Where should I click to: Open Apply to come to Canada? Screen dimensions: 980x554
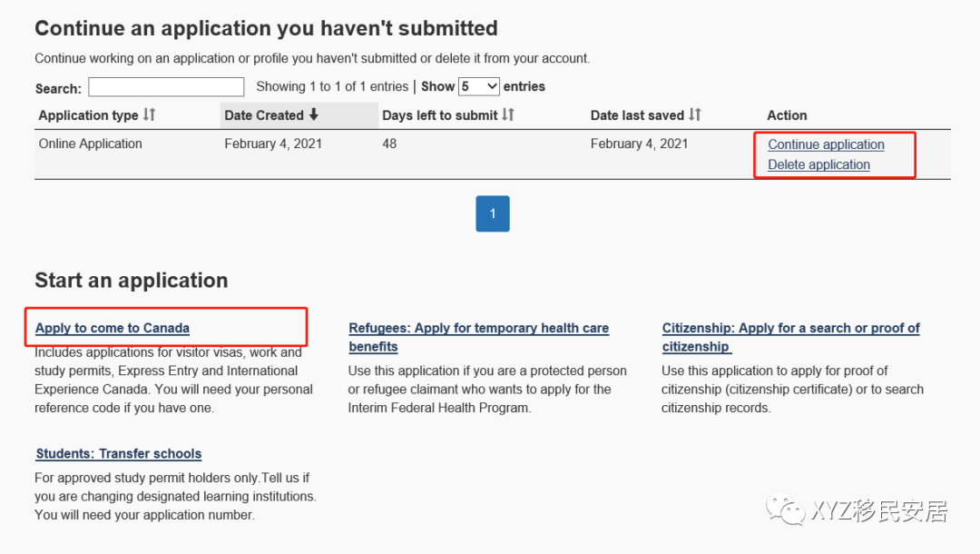pos(113,328)
